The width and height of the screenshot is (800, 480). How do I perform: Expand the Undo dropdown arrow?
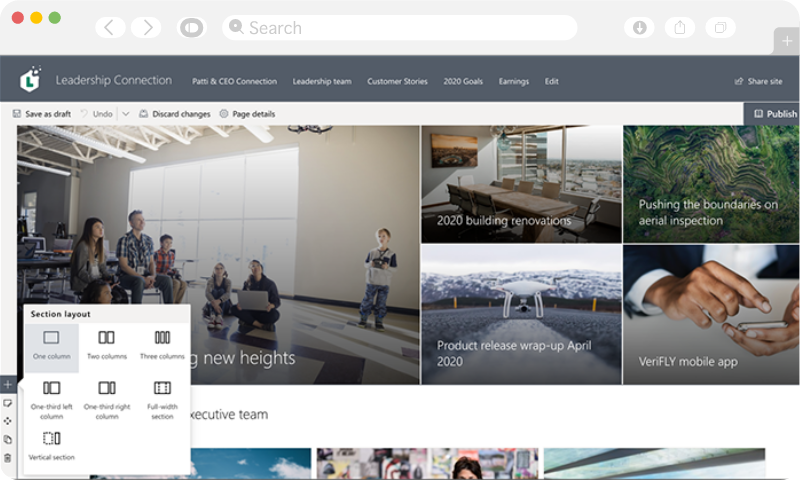click(x=125, y=114)
